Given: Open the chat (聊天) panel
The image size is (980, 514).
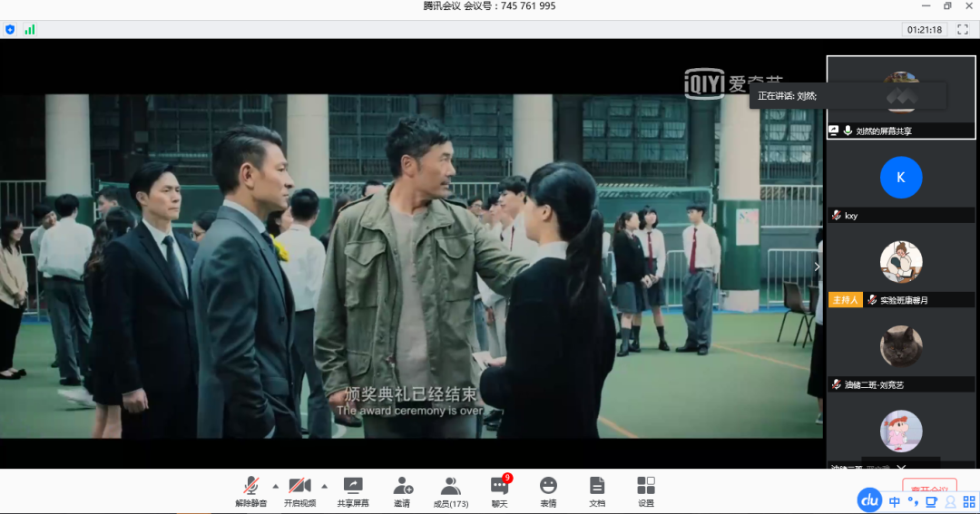Looking at the screenshot, I should (499, 491).
